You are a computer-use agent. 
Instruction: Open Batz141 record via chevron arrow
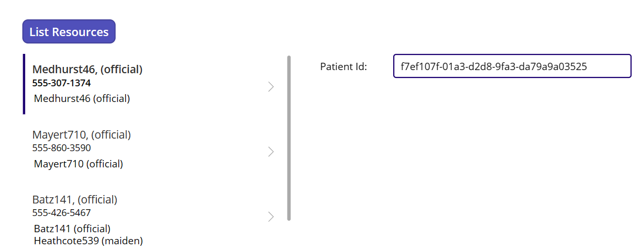coord(271,217)
